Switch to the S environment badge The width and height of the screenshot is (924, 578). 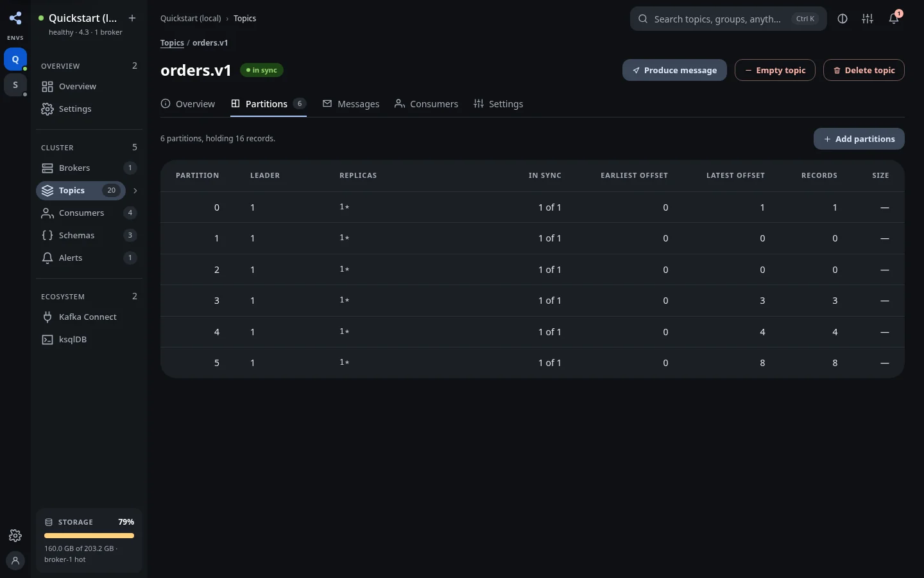coord(15,85)
